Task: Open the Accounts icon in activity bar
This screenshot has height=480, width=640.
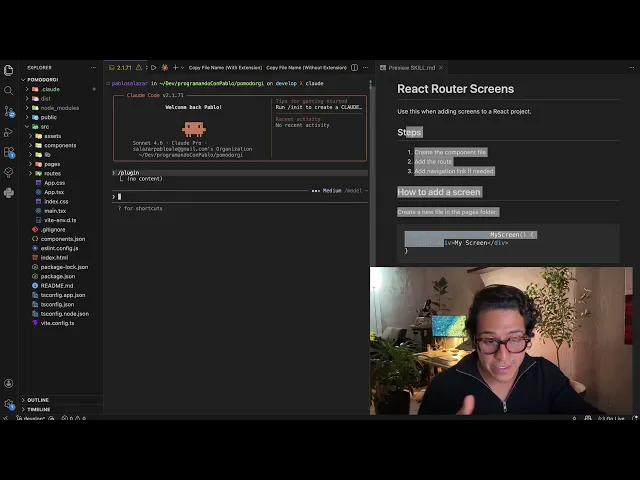Action: click(9, 383)
